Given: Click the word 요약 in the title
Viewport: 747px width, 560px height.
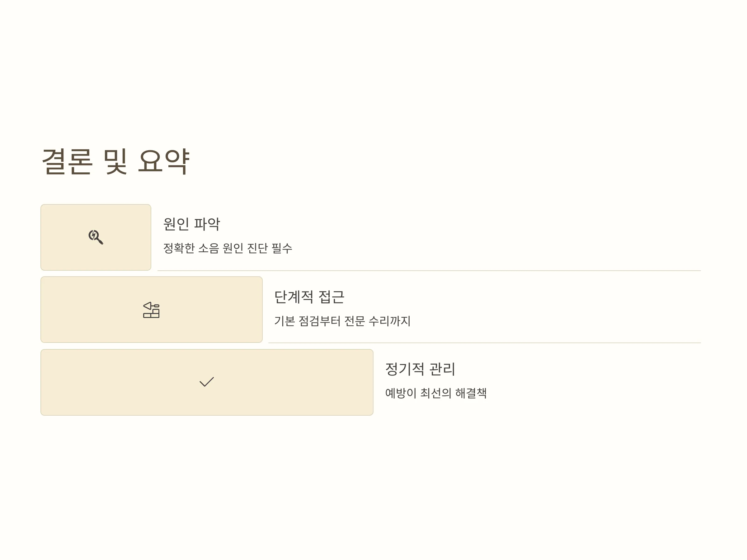Looking at the screenshot, I should pos(164,161).
